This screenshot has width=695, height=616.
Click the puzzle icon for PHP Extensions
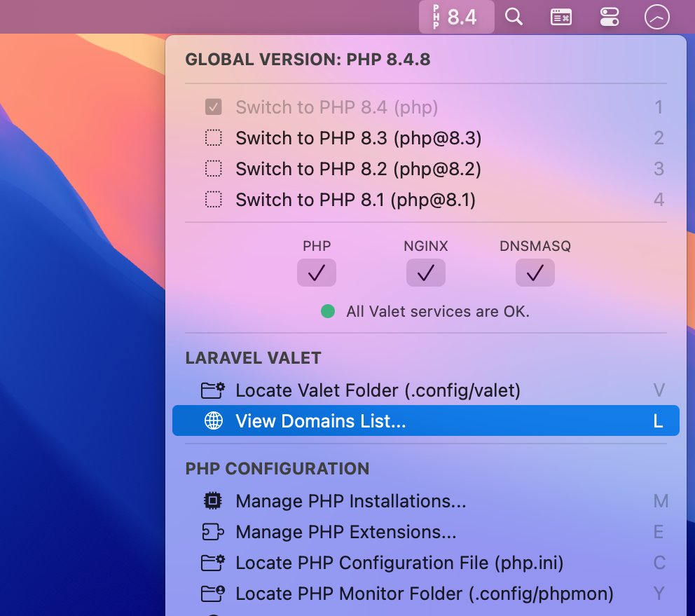[213, 532]
